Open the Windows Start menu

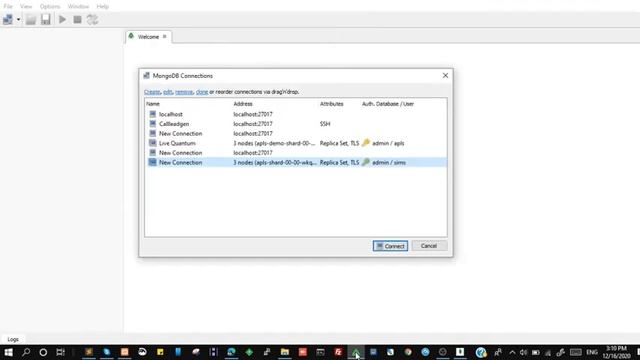coord(8,352)
